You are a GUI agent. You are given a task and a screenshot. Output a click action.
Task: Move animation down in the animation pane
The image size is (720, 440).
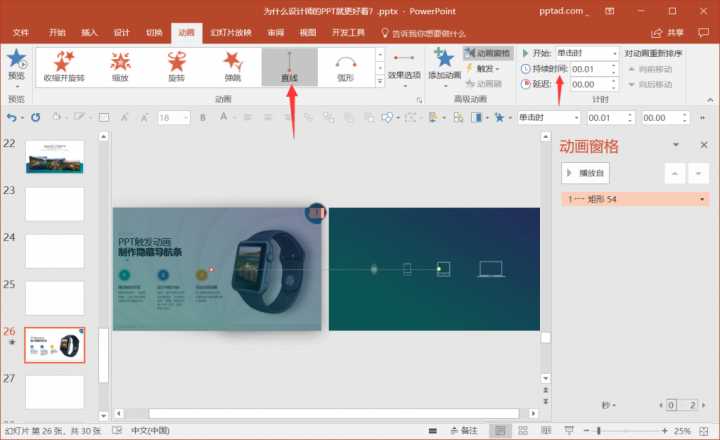(x=698, y=174)
